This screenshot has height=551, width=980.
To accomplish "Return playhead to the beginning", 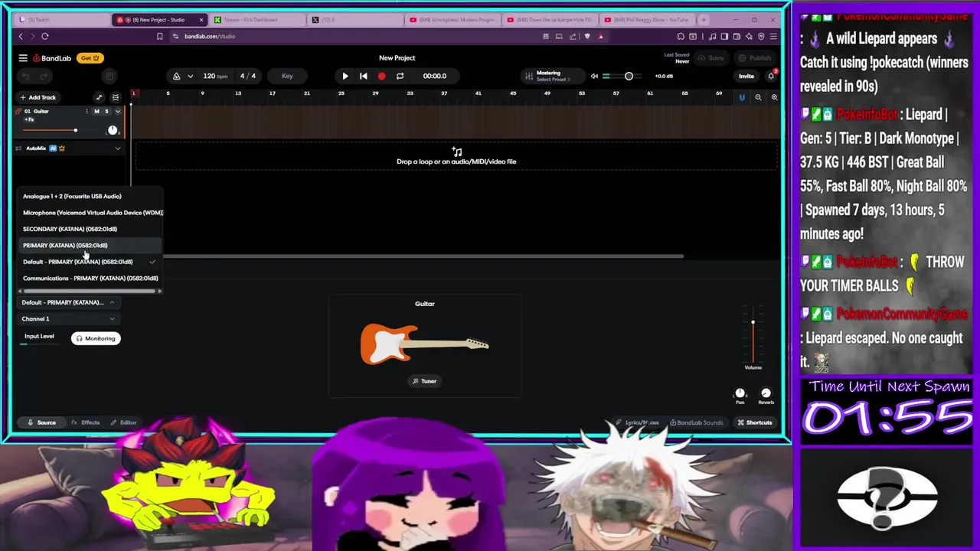I will pyautogui.click(x=363, y=76).
